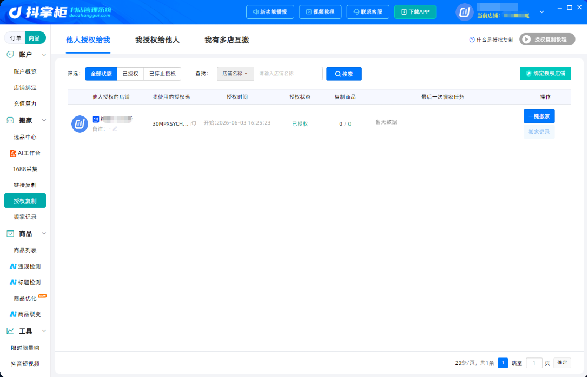The height and width of the screenshot is (378, 588).
Task: Open 选品中心 in sidebar
Action: (x=25, y=137)
